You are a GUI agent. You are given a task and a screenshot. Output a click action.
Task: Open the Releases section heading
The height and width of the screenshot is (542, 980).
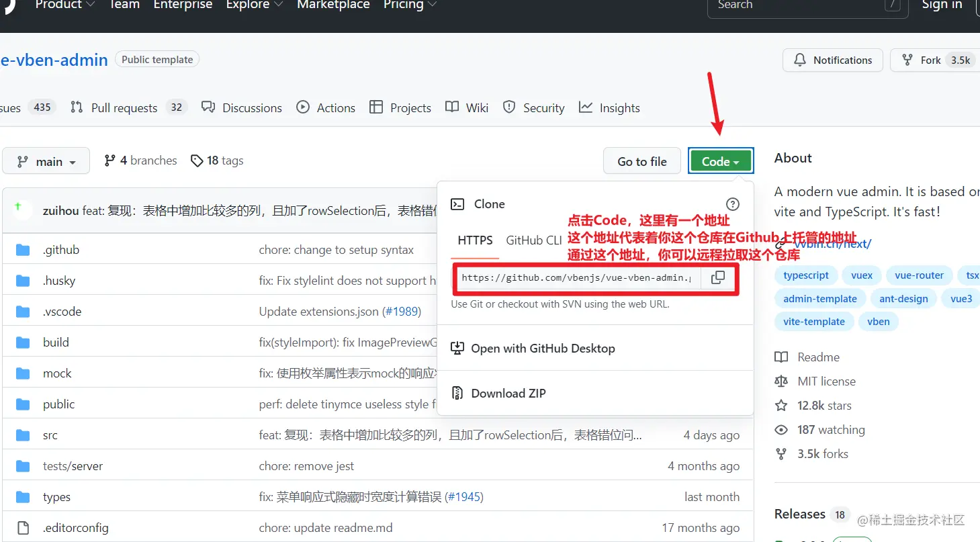coord(800,514)
